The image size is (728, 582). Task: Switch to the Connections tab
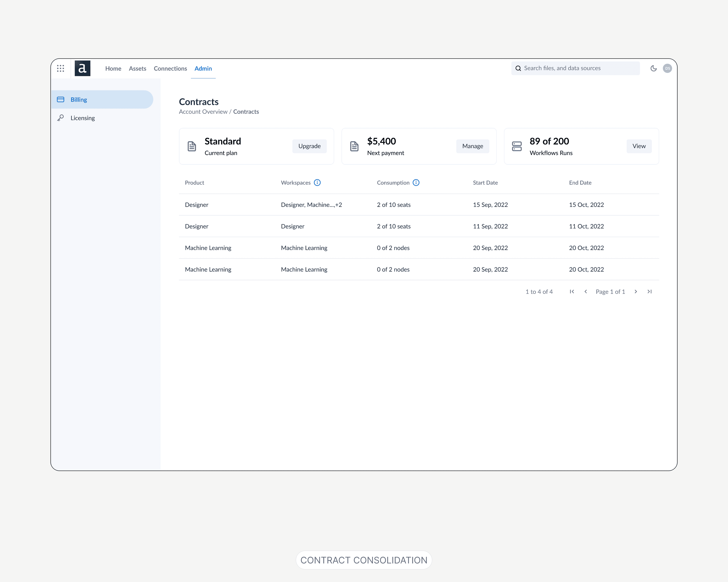tap(170, 69)
